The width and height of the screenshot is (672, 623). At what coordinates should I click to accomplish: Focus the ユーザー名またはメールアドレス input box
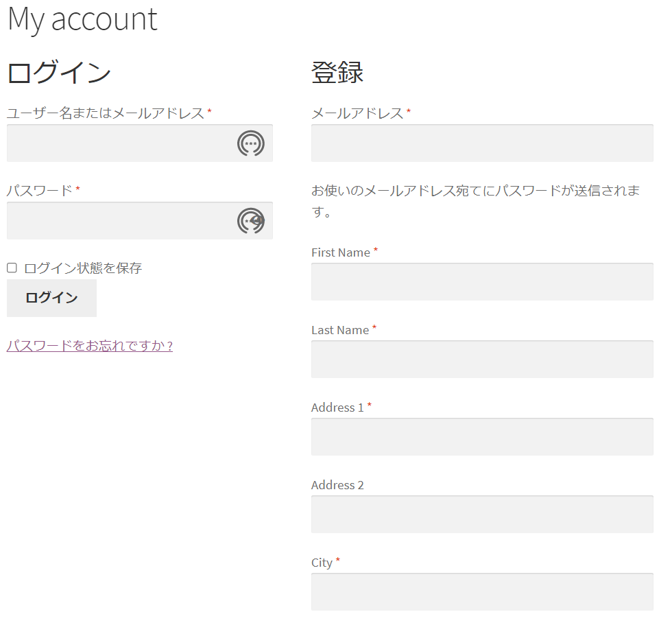coord(140,143)
